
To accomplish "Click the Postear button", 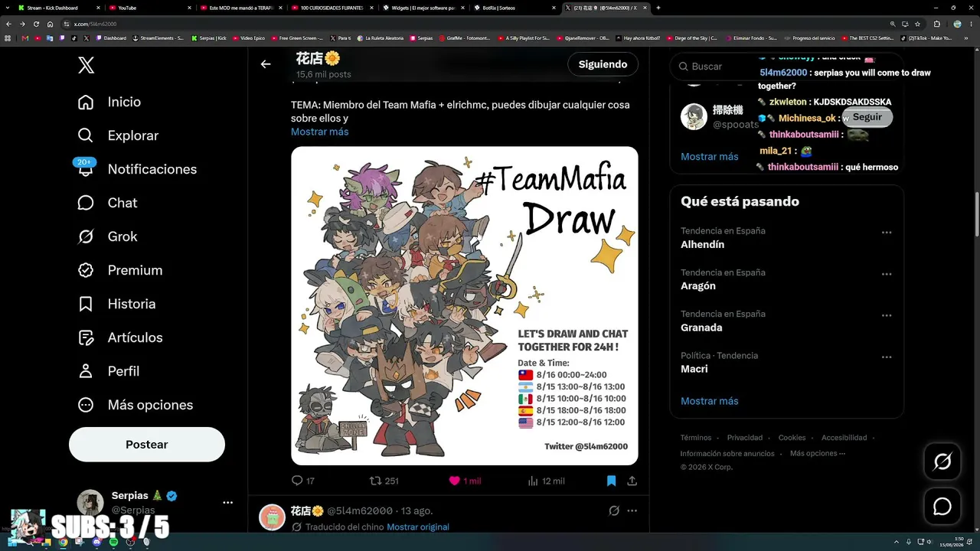I will 147,445.
